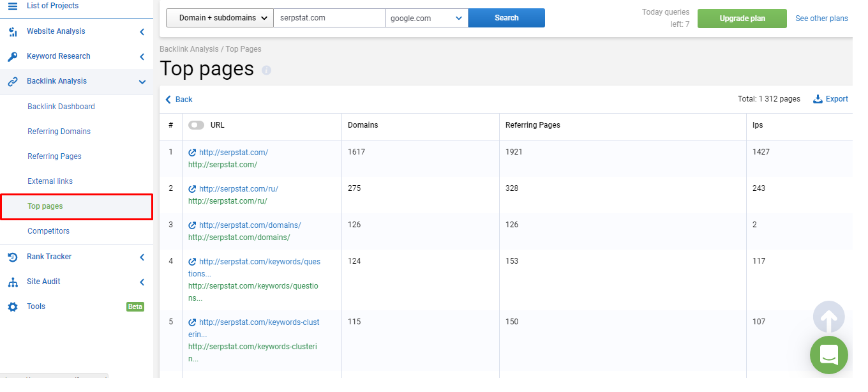The image size is (868, 392).
Task: Open the List of Projects hamburger icon
Action: (13, 6)
